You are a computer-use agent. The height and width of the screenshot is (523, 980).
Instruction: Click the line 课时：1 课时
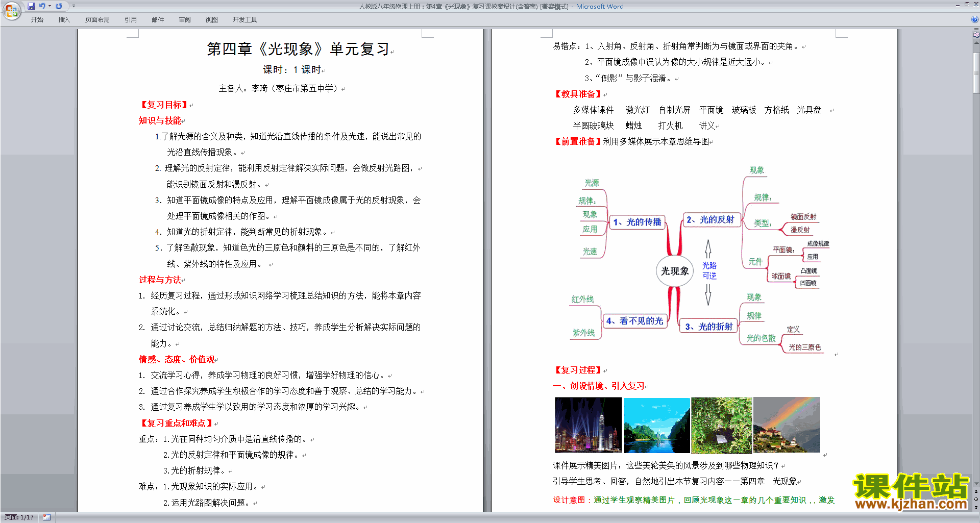(292, 70)
